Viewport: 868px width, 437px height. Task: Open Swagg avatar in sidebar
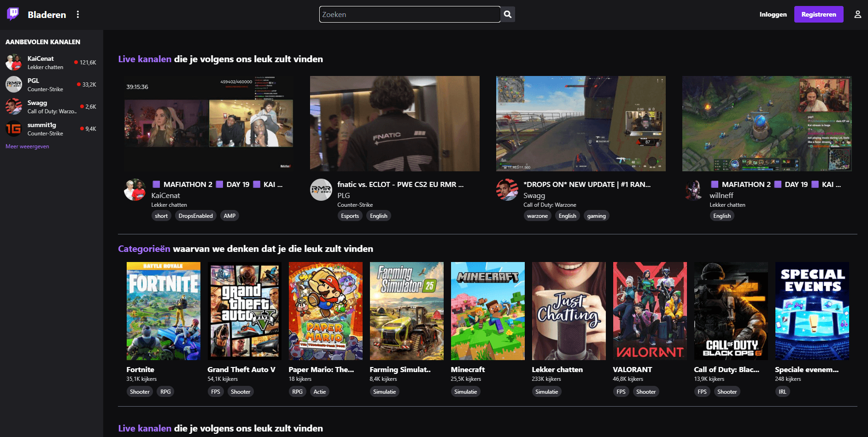(14, 106)
